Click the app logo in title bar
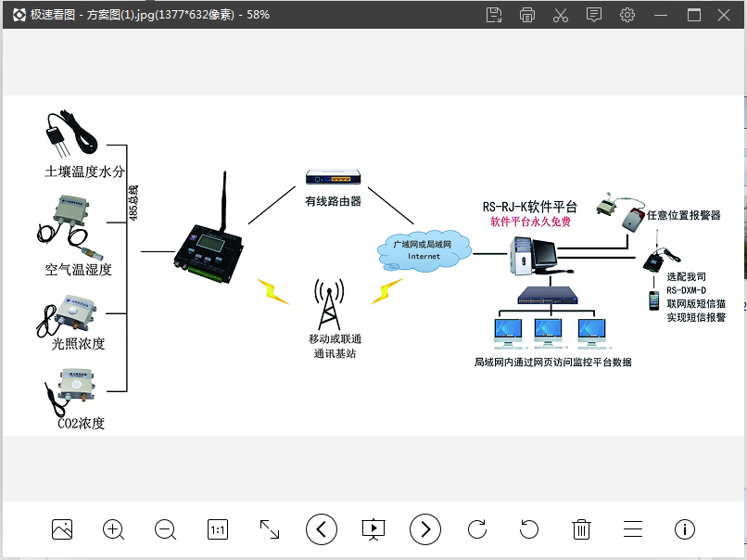 coord(19,15)
